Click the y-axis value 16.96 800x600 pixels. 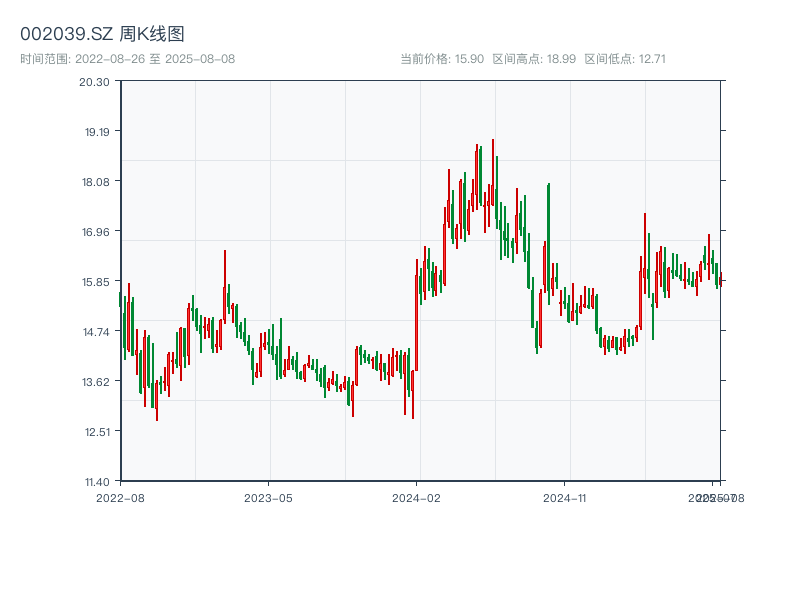(96, 232)
